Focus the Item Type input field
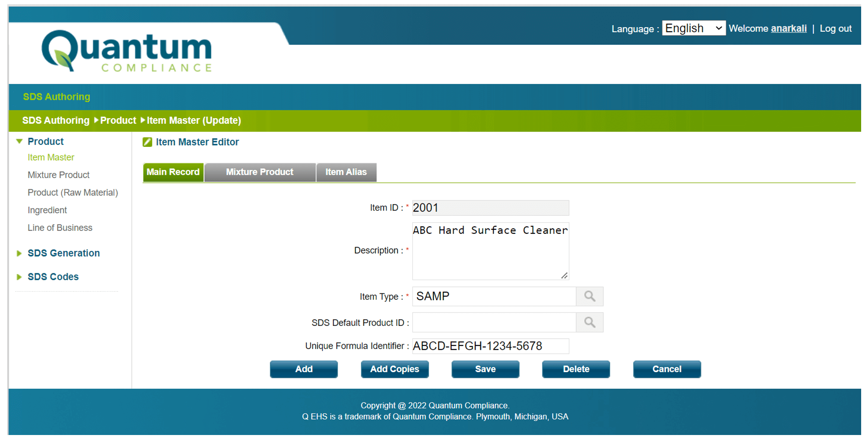Screen dimensions: 868x441 coord(494,296)
